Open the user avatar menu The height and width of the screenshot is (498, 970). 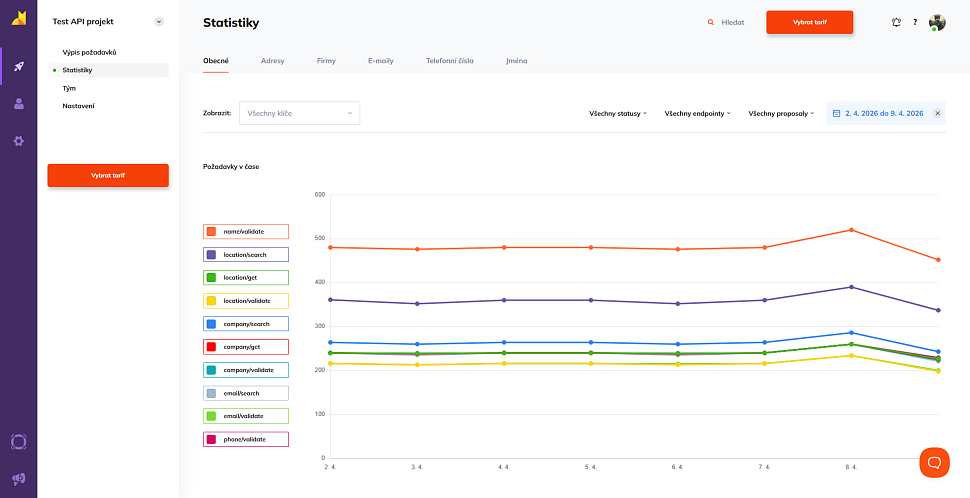tap(936, 22)
